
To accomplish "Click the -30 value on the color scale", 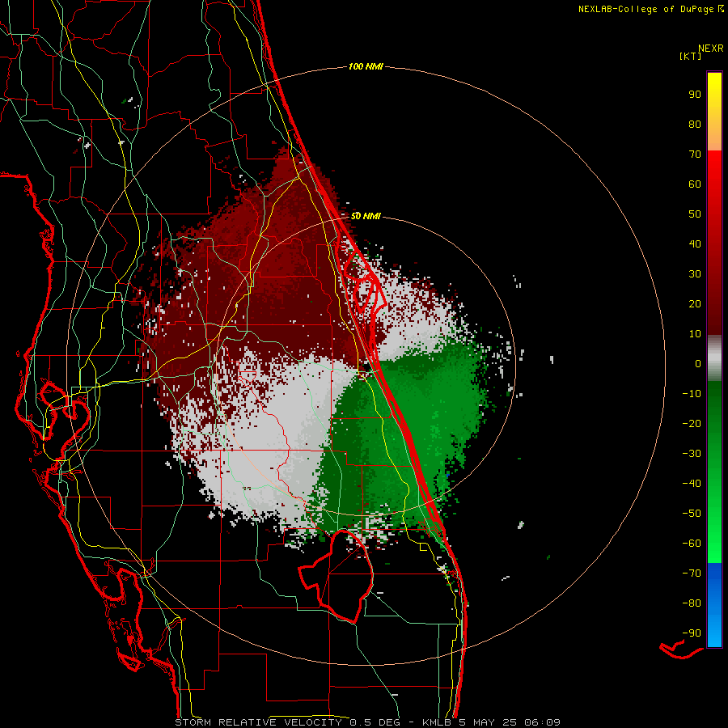I will pos(692,454).
